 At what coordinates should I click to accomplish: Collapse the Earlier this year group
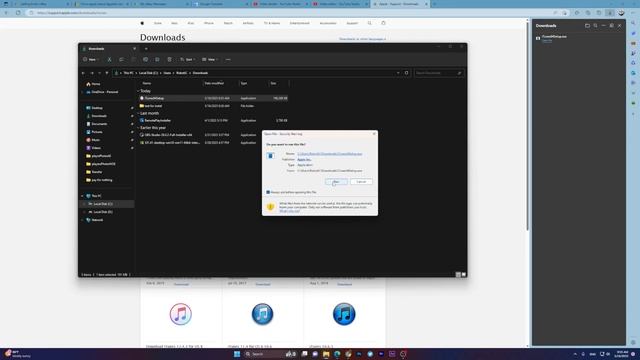[138, 128]
